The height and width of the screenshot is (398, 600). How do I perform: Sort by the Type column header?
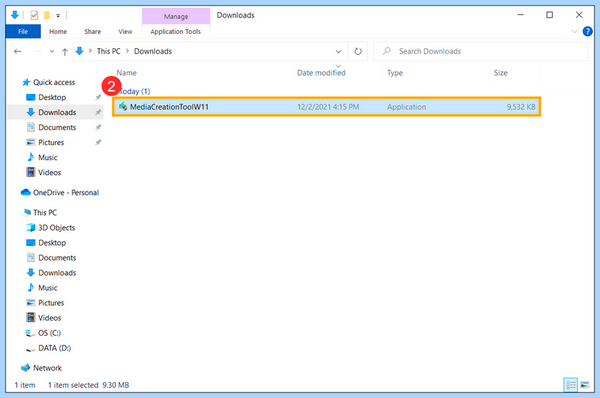point(395,73)
